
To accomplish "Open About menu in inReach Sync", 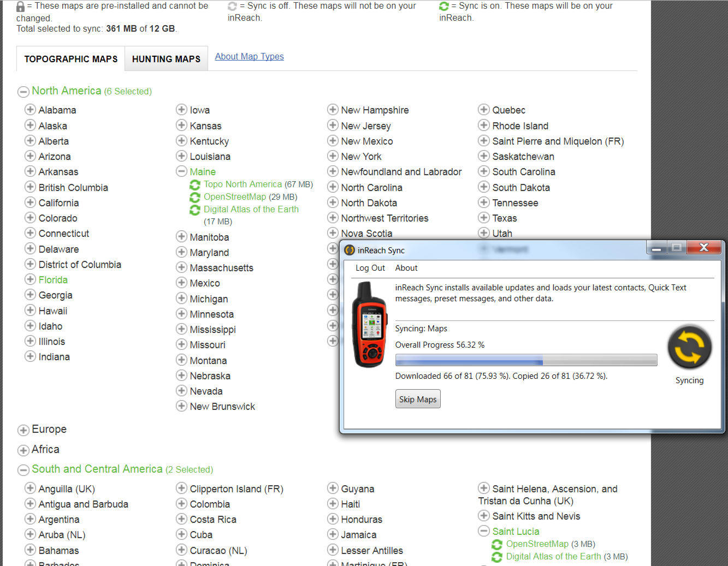I will 406,268.
